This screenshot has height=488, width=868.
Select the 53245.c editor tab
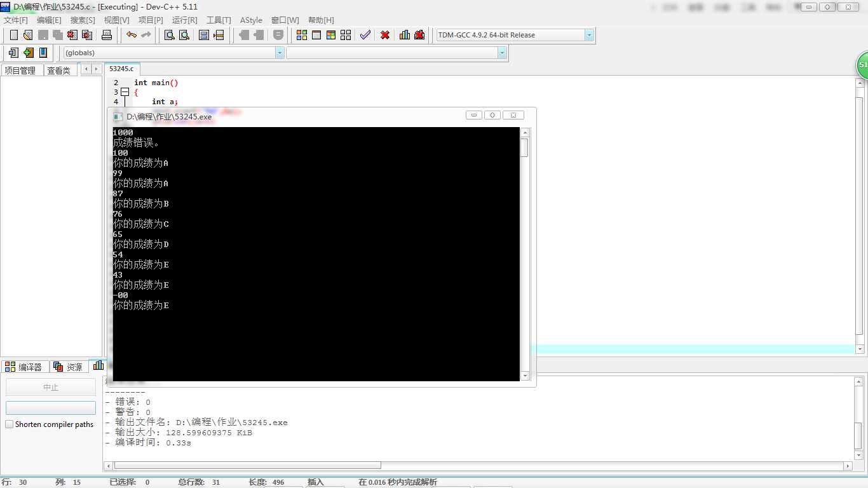(121, 69)
